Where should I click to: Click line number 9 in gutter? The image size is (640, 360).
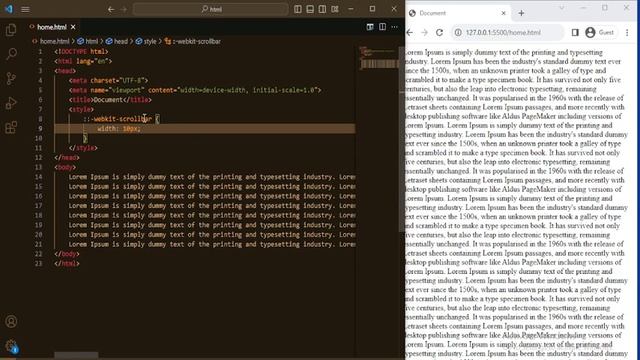coord(40,129)
